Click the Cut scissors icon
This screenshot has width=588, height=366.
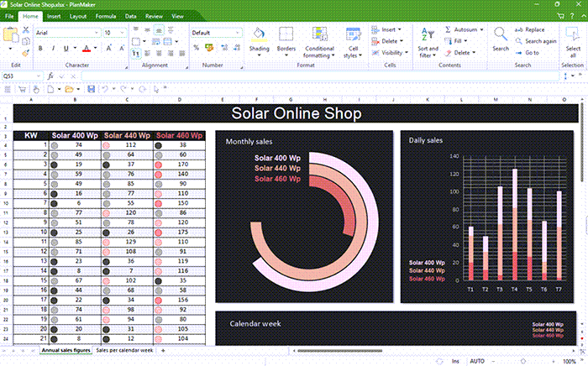(26, 31)
